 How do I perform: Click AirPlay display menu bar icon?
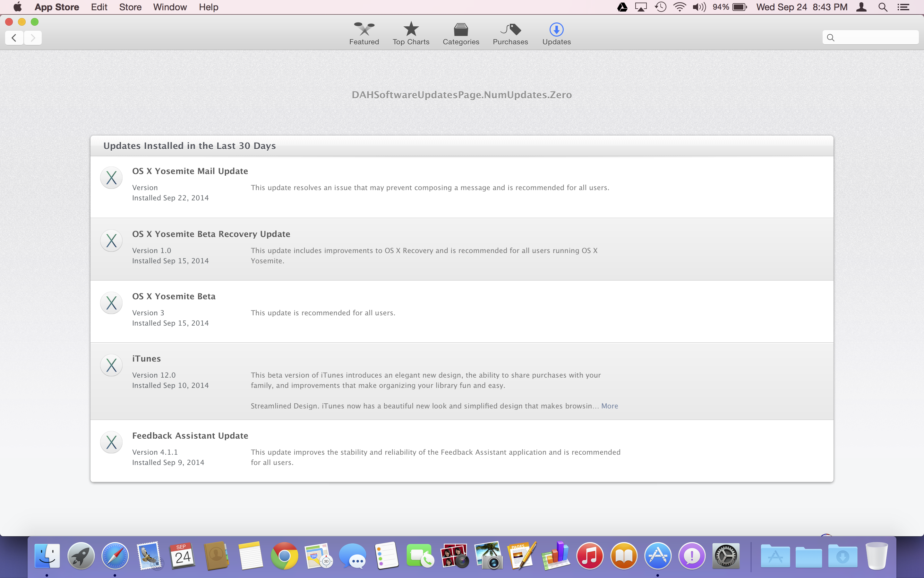641,7
